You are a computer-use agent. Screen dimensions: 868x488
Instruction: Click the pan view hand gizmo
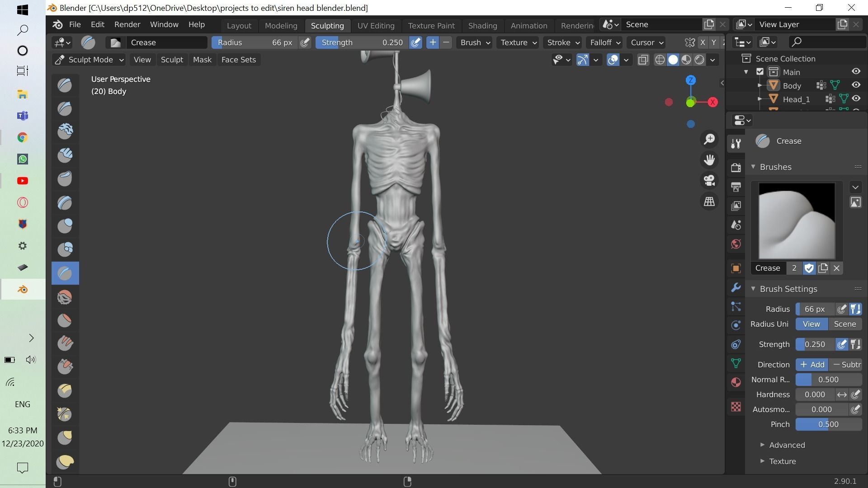(x=709, y=160)
